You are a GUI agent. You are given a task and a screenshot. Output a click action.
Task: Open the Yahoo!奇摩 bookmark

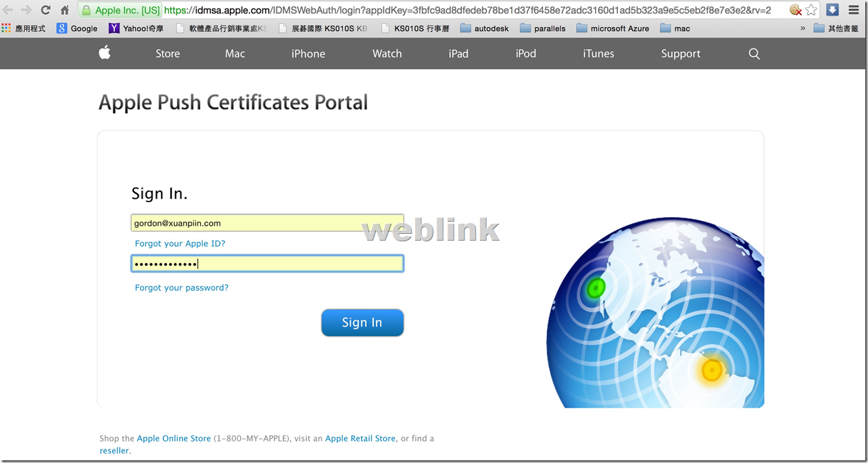coord(136,28)
